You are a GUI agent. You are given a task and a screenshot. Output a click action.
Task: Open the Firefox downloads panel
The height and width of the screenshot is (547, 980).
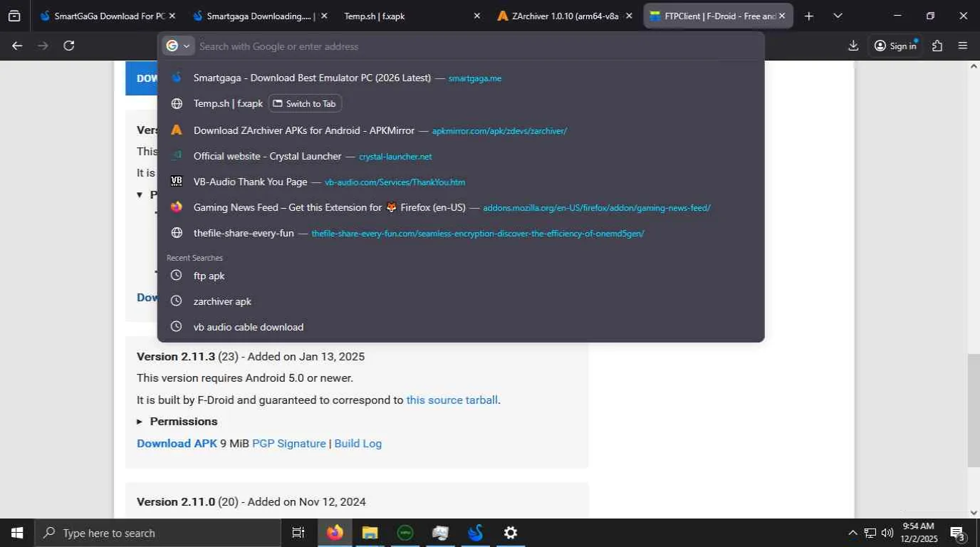(x=853, y=46)
